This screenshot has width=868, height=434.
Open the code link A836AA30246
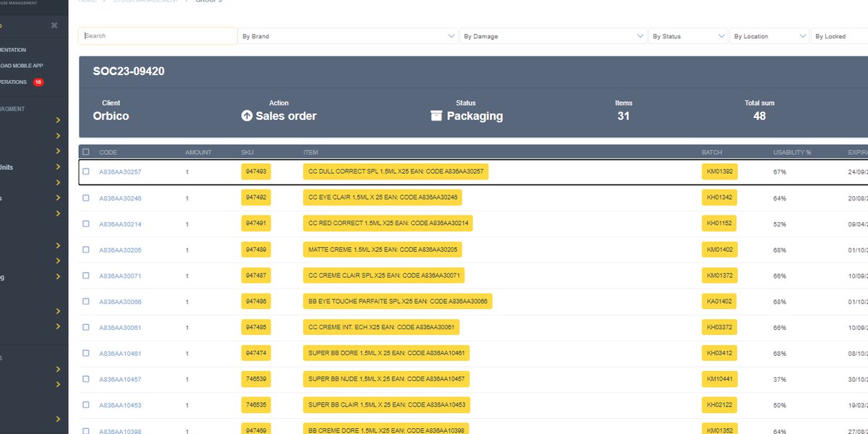point(120,198)
